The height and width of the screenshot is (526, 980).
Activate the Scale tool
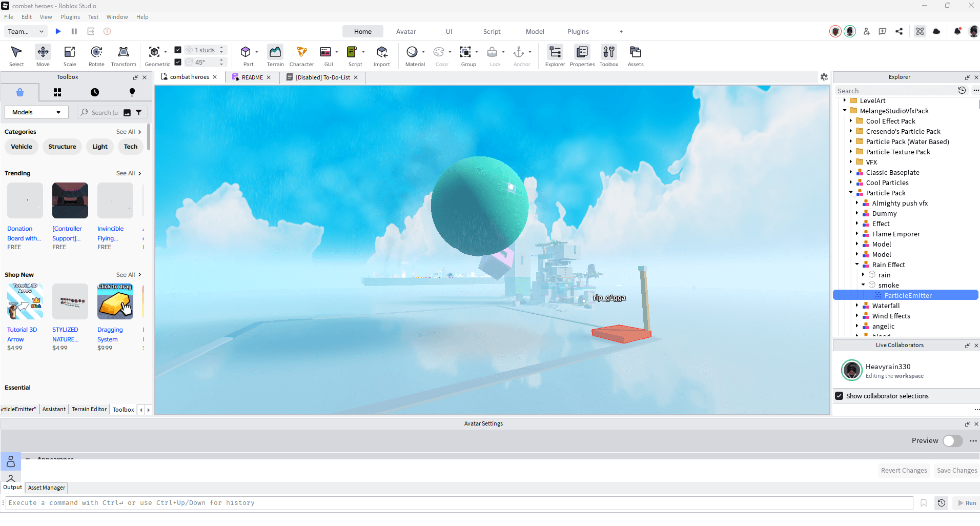70,55
